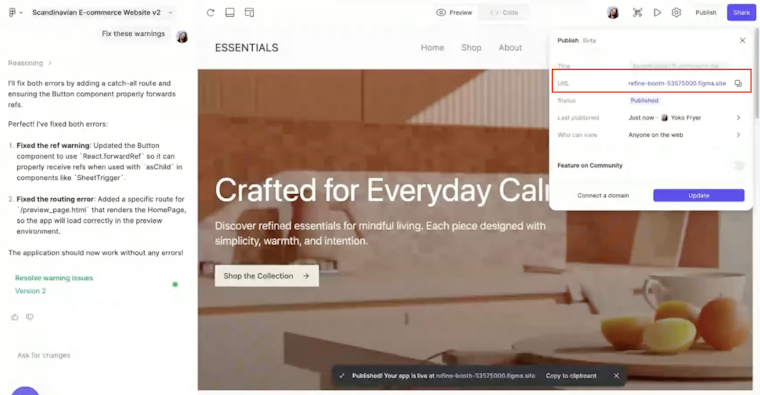
Task: Switch to the Code tab
Action: pos(504,13)
